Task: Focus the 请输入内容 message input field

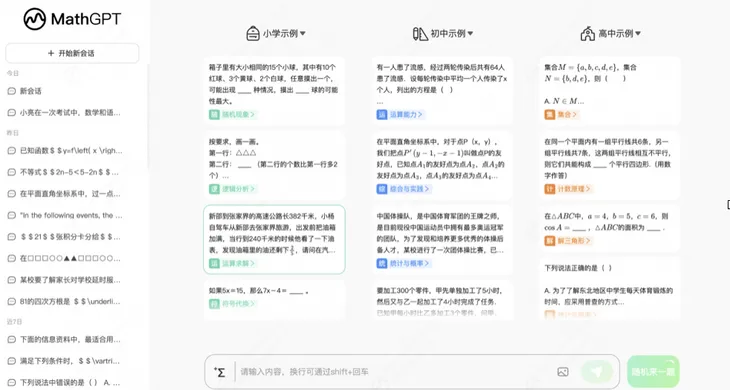Action: click(x=396, y=372)
